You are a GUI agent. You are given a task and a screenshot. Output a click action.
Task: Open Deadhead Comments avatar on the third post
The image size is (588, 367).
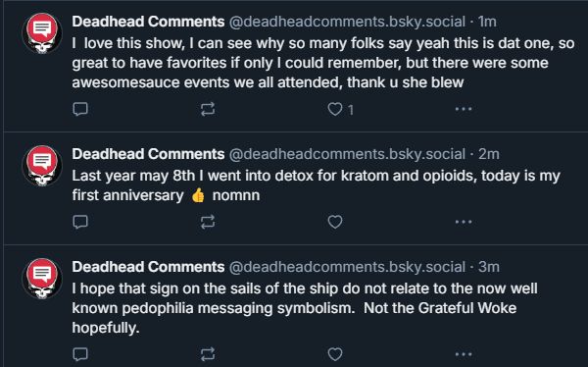(x=42, y=279)
